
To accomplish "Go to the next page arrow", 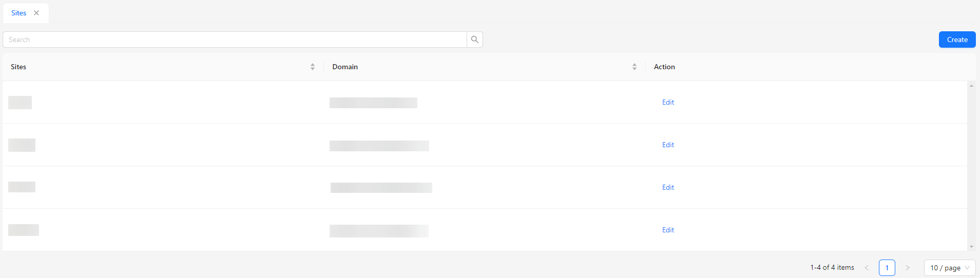I will [x=908, y=268].
